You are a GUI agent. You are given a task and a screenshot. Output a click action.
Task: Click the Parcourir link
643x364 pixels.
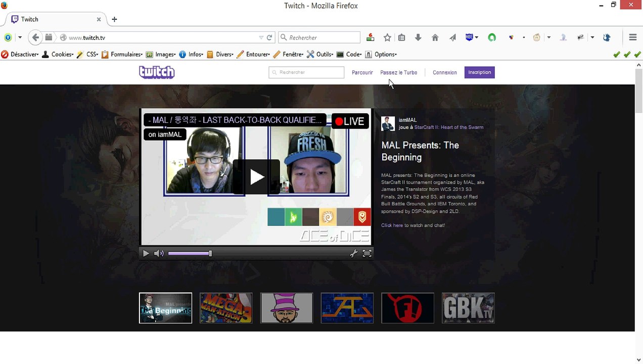(x=362, y=72)
